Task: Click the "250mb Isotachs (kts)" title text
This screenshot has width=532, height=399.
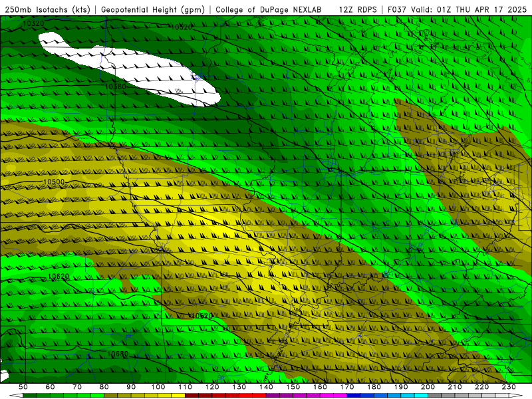Action: (x=47, y=10)
